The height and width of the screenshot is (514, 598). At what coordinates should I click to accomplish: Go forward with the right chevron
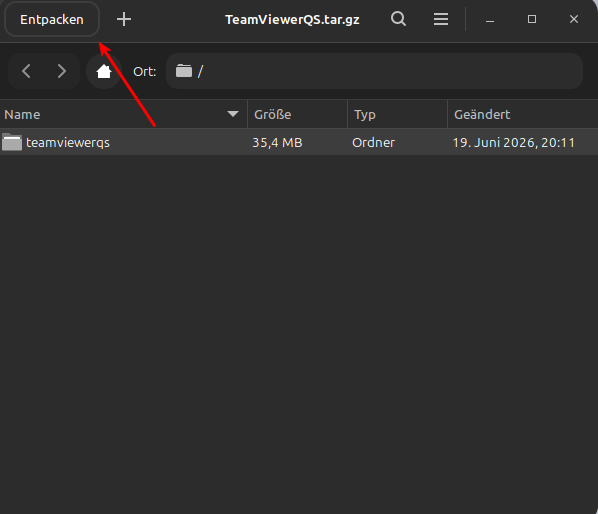tap(61, 71)
